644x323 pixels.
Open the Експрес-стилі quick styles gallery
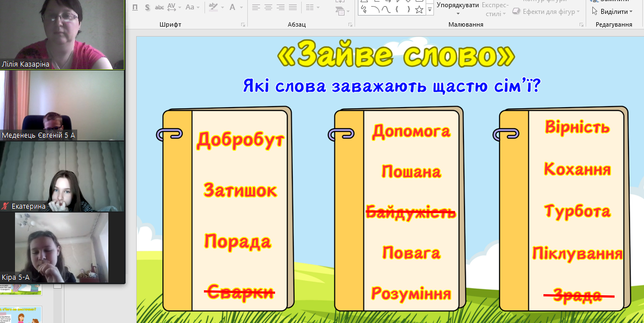coord(495,9)
